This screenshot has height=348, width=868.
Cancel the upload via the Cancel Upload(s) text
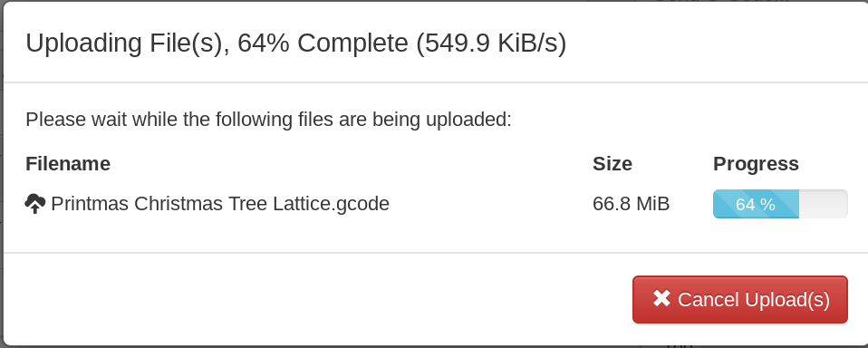(754, 299)
